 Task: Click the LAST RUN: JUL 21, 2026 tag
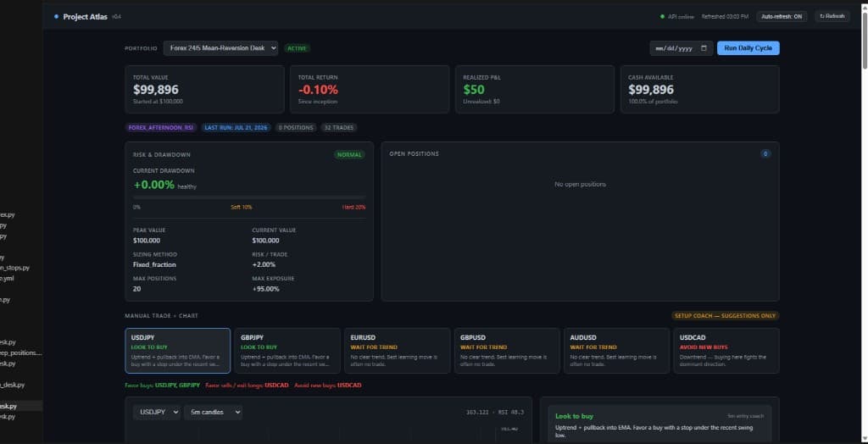coord(236,127)
